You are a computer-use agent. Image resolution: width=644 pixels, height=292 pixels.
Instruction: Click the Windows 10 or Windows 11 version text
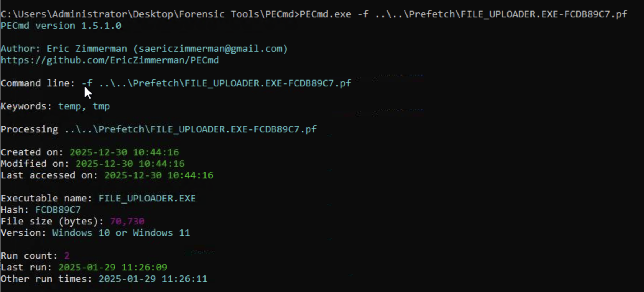pos(121,233)
